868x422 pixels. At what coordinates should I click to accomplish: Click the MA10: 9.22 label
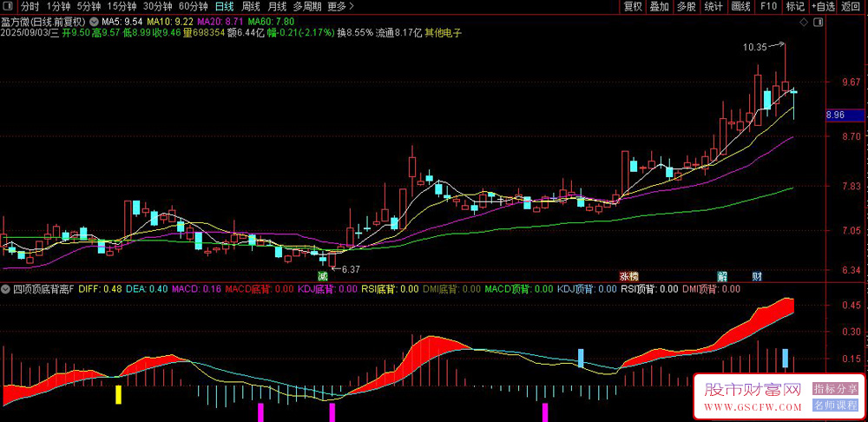[170, 23]
